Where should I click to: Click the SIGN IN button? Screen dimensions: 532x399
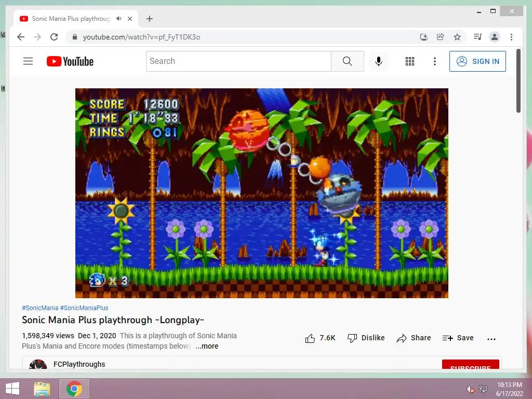pyautogui.click(x=478, y=61)
